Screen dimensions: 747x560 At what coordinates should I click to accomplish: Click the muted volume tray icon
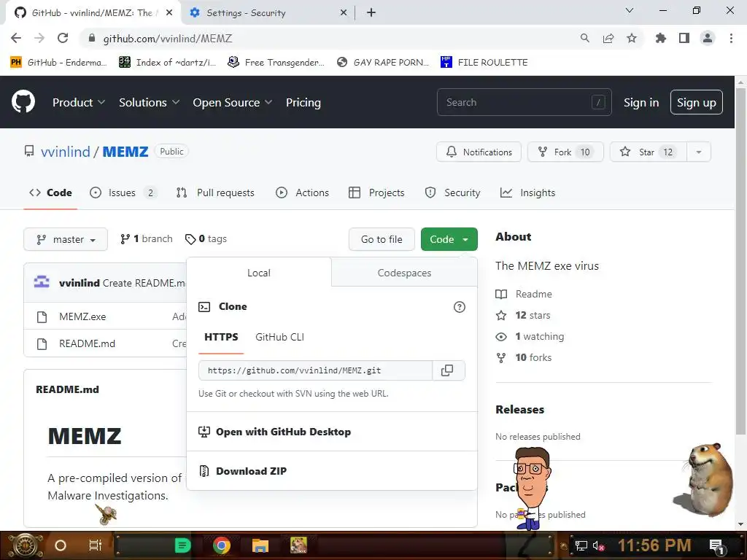[x=598, y=545]
